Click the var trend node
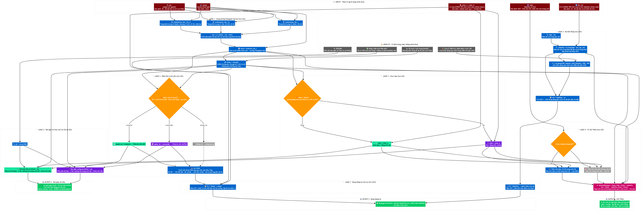644x212 pixels. click(x=195, y=170)
